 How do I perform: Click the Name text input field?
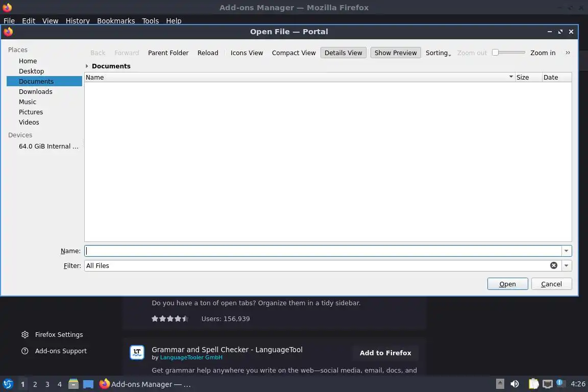coord(323,251)
